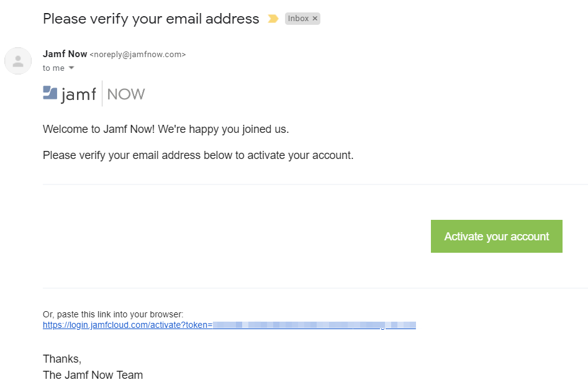
Task: Click the 'Thanks,' closing line
Action: tap(62, 359)
